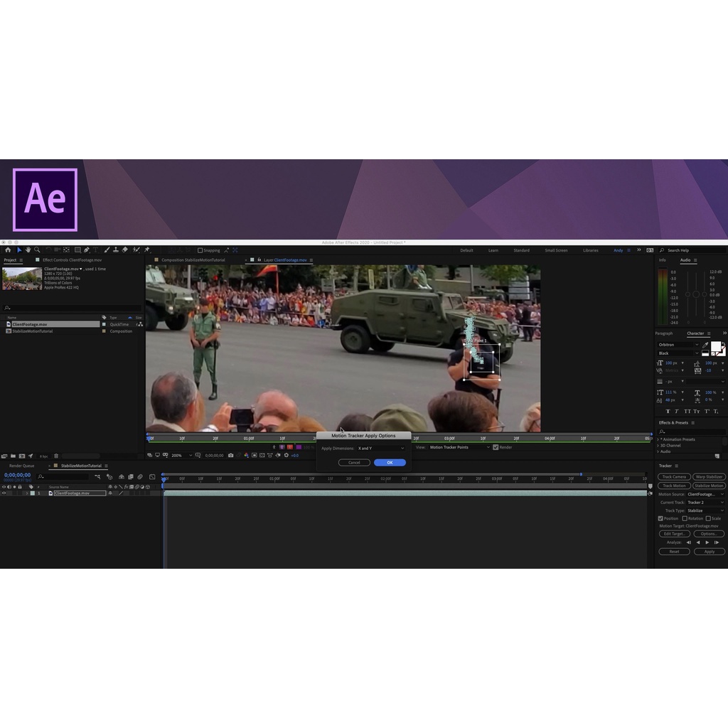The image size is (728, 728).
Task: Open the Track Type dropdown
Action: click(x=705, y=510)
